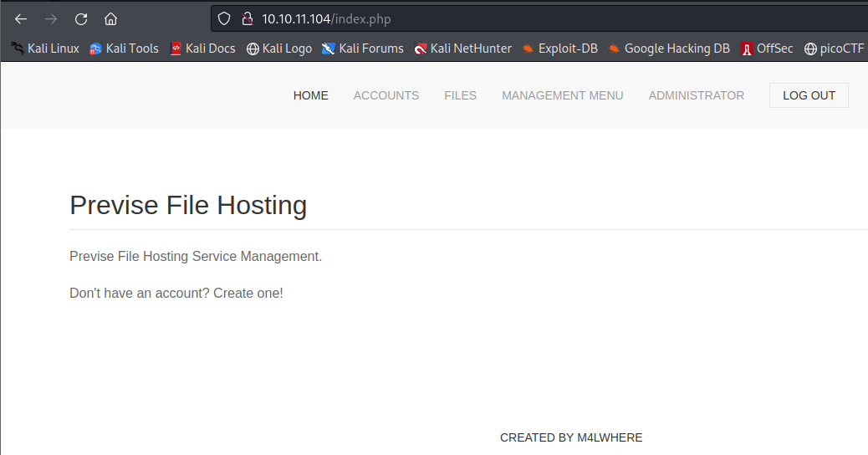868x455 pixels.
Task: Open the MANAGEMENT MENU navigation item
Action: click(x=563, y=95)
